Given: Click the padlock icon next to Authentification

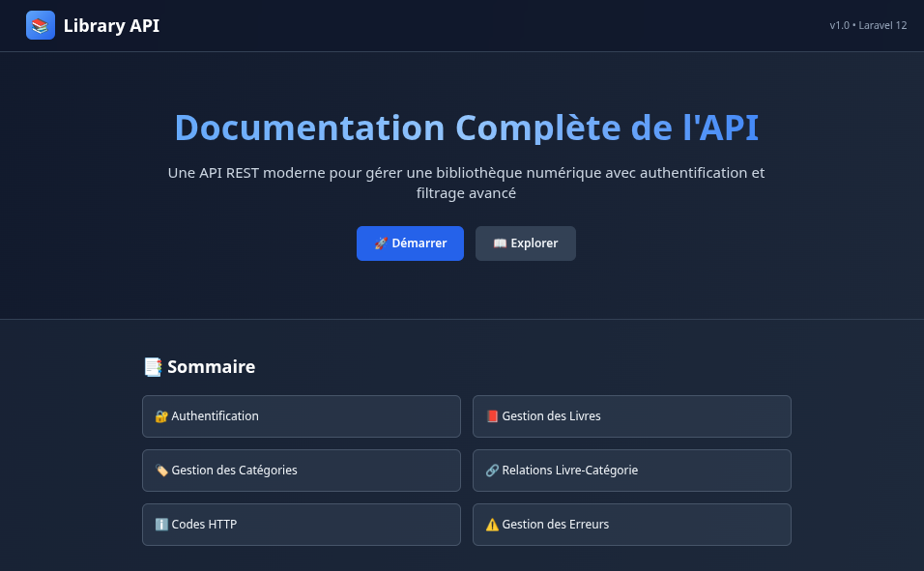Looking at the screenshot, I should pyautogui.click(x=161, y=415).
